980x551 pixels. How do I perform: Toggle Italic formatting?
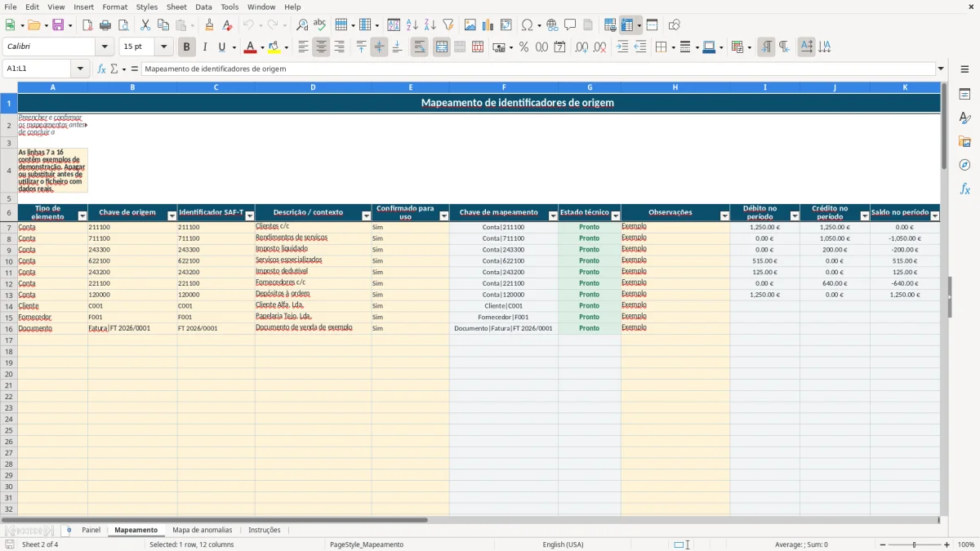205,47
